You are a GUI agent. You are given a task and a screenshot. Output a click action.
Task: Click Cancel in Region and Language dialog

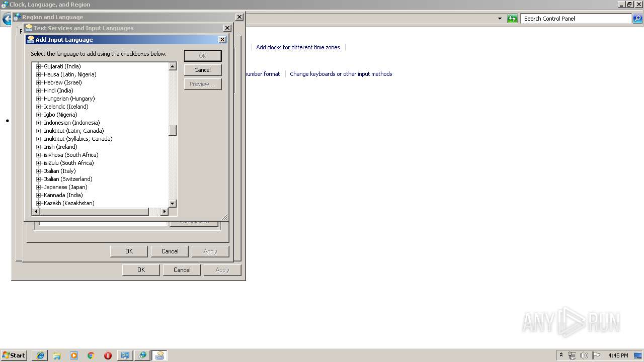click(182, 270)
